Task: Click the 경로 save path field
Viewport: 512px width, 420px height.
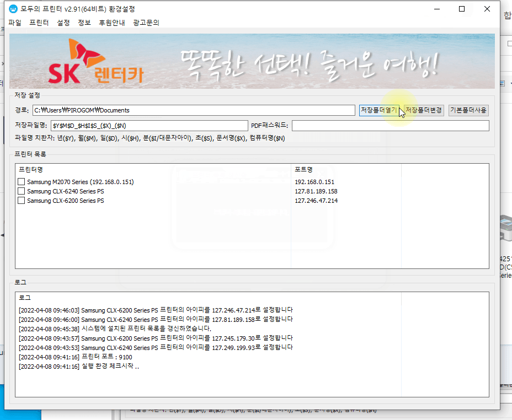Action: 194,110
